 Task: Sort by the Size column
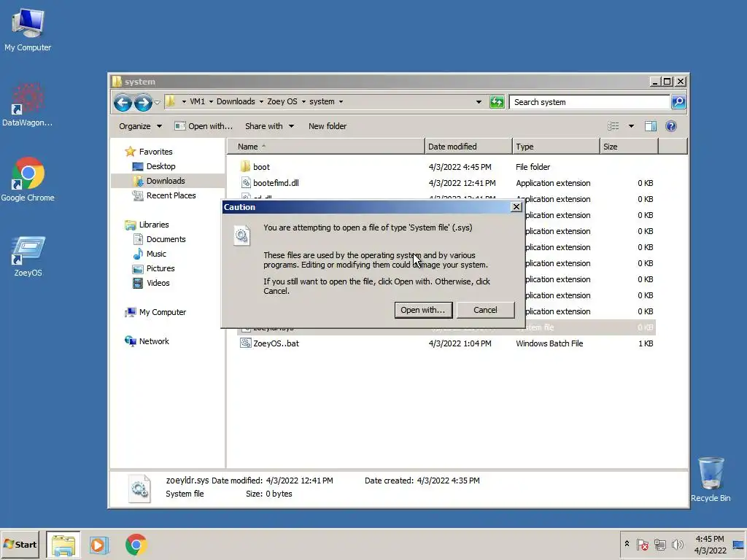click(x=629, y=147)
